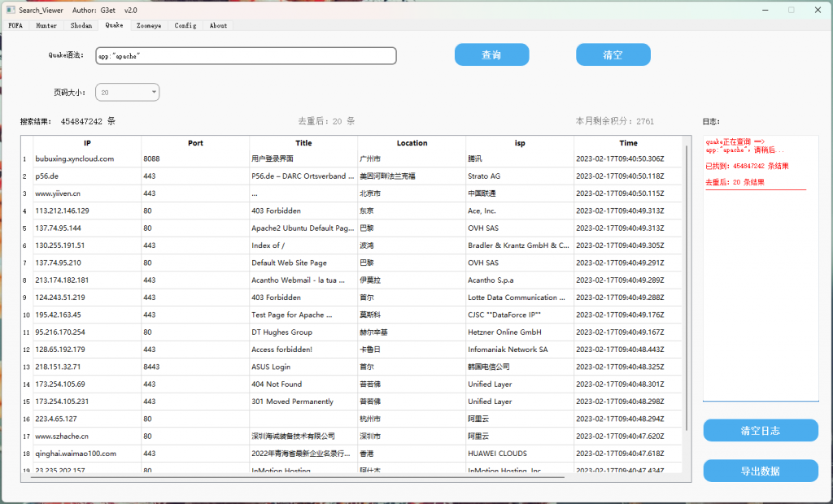Open the Config tab
The width and height of the screenshot is (833, 504).
[185, 25]
